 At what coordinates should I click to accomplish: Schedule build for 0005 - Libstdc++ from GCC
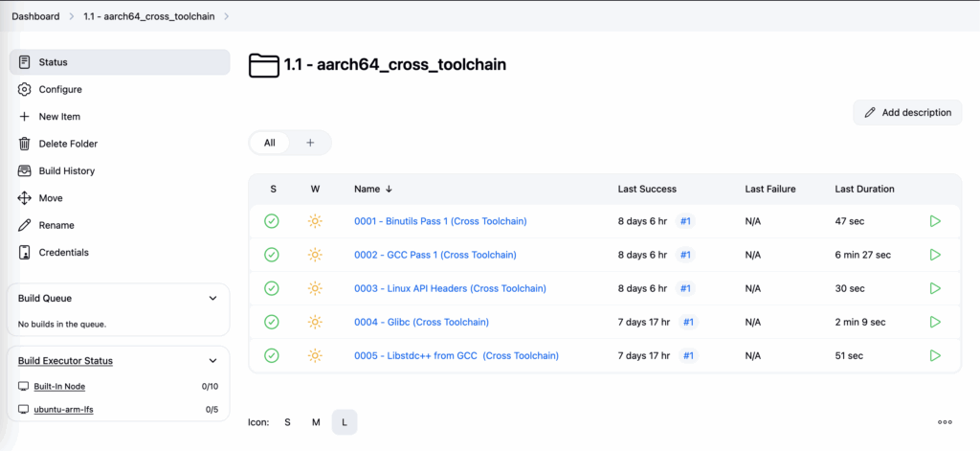pos(935,355)
